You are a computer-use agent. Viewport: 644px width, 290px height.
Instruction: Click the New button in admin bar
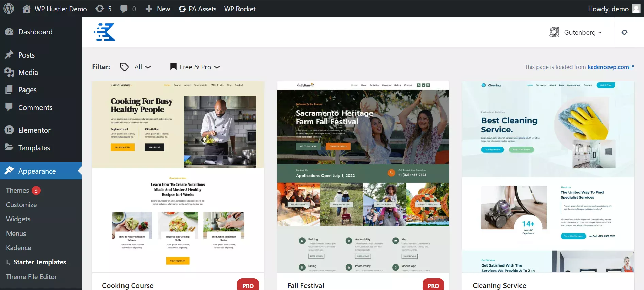(158, 9)
